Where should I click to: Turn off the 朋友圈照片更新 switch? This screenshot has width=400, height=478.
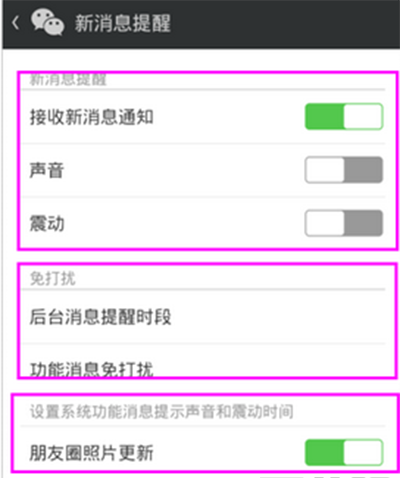[344, 452]
